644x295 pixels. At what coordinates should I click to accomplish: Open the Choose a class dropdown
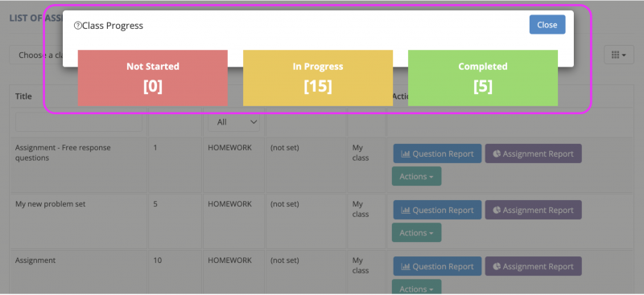click(x=36, y=55)
